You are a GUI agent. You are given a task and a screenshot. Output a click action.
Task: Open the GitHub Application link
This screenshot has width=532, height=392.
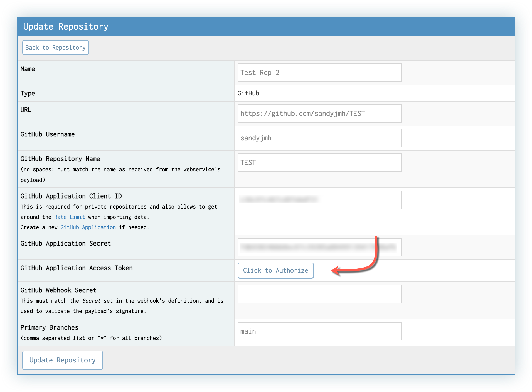tap(88, 227)
